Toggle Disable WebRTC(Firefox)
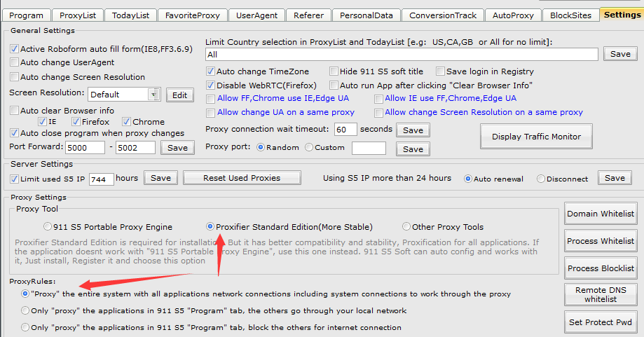This screenshot has height=337, width=644. (x=211, y=85)
